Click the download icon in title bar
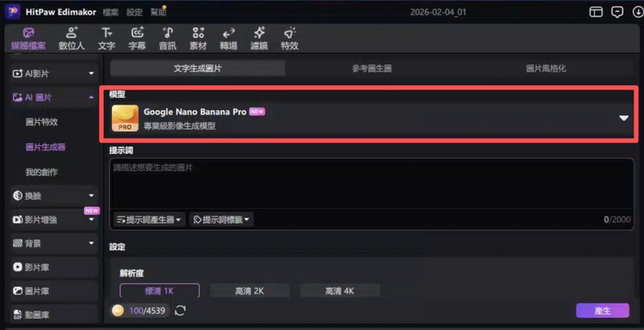Screen dimensions: 644x330 (638, 12)
